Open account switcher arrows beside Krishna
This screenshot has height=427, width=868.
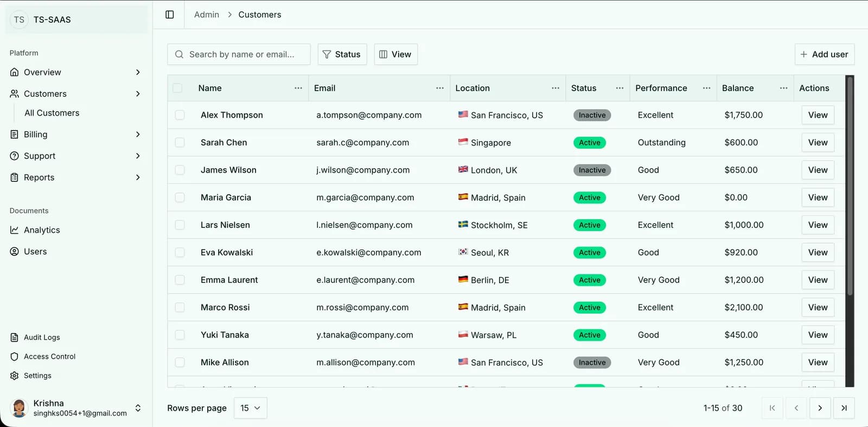click(x=138, y=408)
